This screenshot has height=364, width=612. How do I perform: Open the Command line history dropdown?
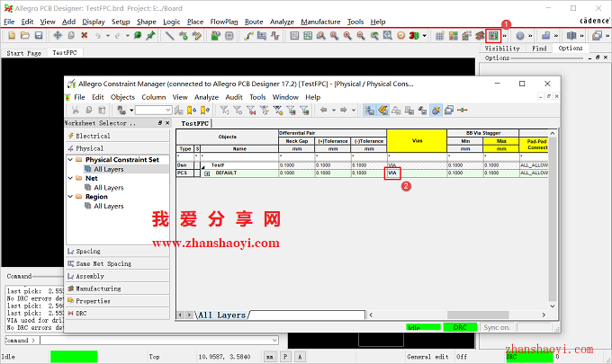(274, 341)
